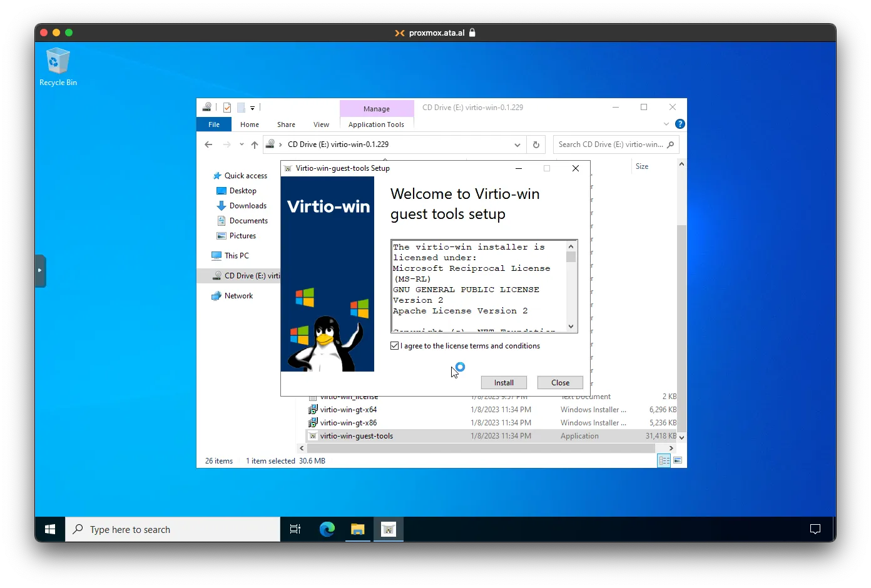Click the setup dialog title icon
871x588 pixels.
pyautogui.click(x=288, y=168)
